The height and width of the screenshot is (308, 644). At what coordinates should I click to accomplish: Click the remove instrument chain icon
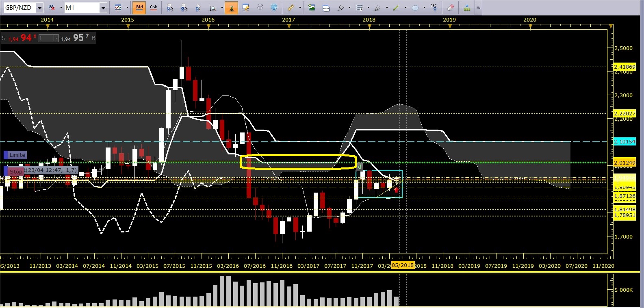[52, 8]
